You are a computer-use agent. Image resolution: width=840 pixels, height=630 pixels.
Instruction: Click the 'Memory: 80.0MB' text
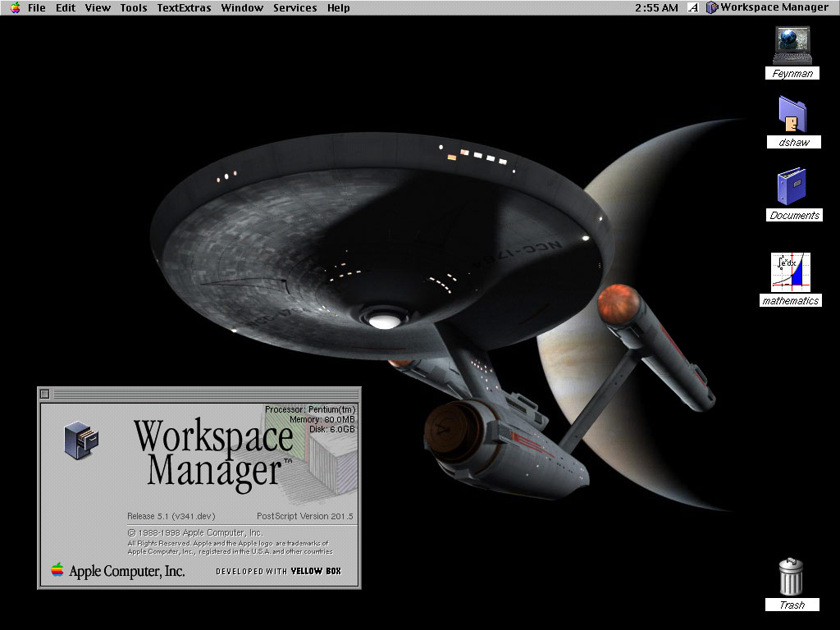[x=322, y=419]
